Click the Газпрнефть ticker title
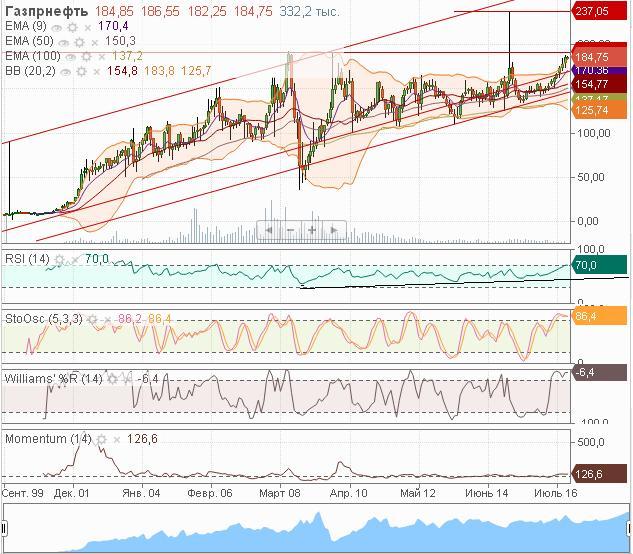The width and height of the screenshot is (633, 554). [46, 11]
